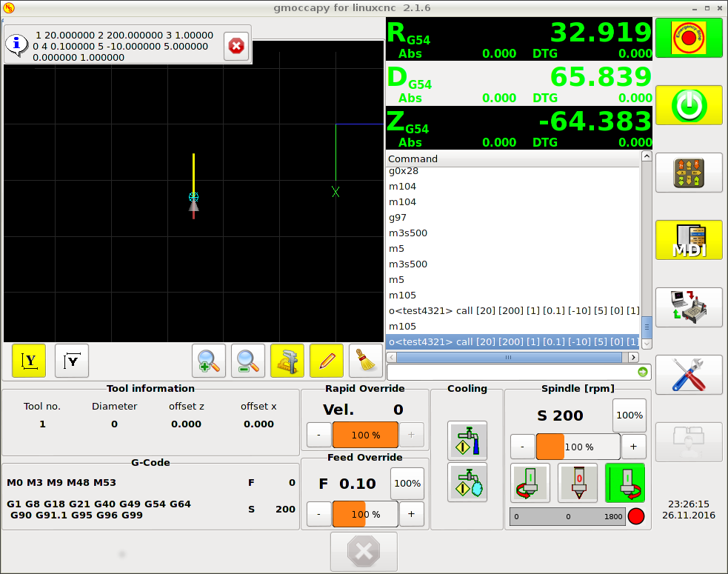
Task: Dismiss the info message with red X
Action: pyautogui.click(x=236, y=46)
